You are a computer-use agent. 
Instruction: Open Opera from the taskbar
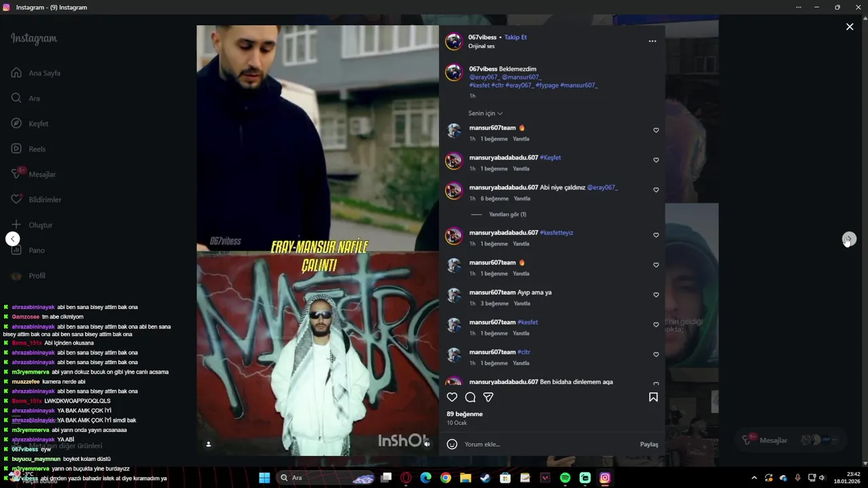[406, 478]
